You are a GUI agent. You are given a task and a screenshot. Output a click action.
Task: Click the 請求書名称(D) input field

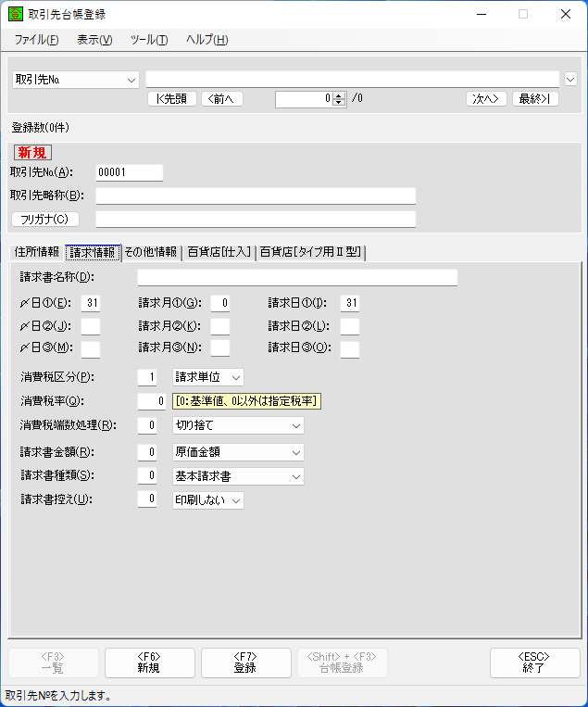pyautogui.click(x=297, y=277)
